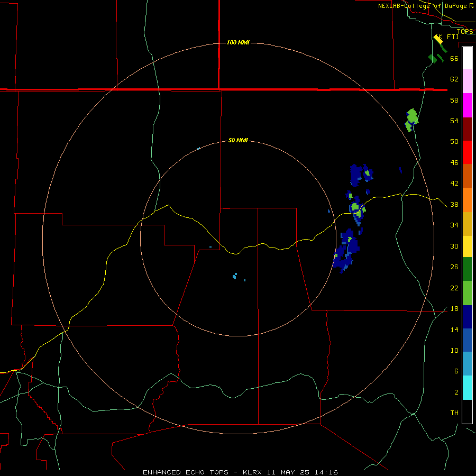476x476 pixels.
Task: Click the bright red 50 kft legend color
Action: (467, 152)
